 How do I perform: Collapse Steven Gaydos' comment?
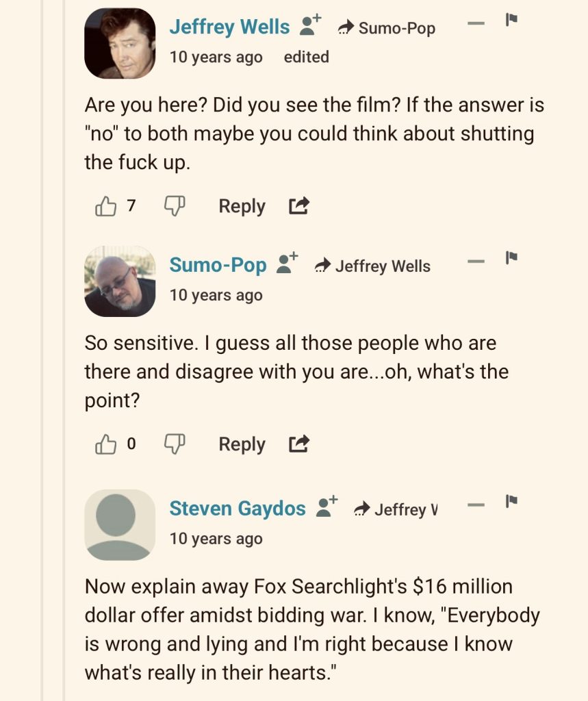tap(476, 505)
